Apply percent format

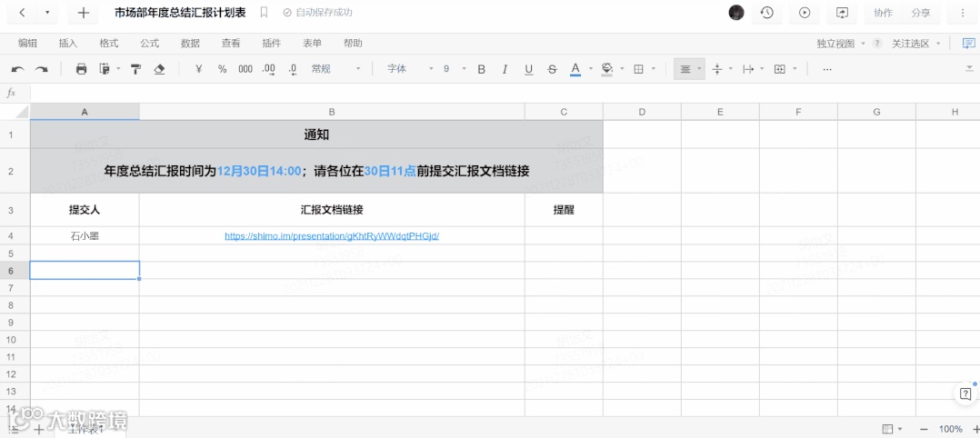223,69
